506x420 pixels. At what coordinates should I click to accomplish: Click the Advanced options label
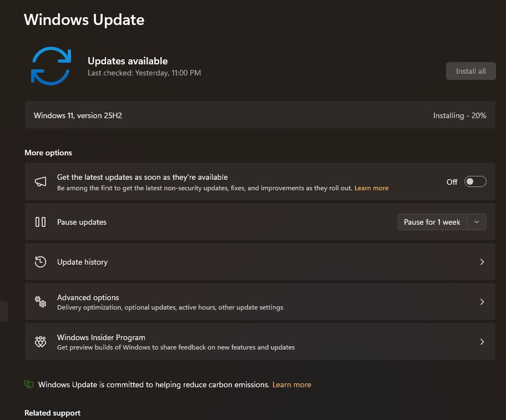coord(88,297)
